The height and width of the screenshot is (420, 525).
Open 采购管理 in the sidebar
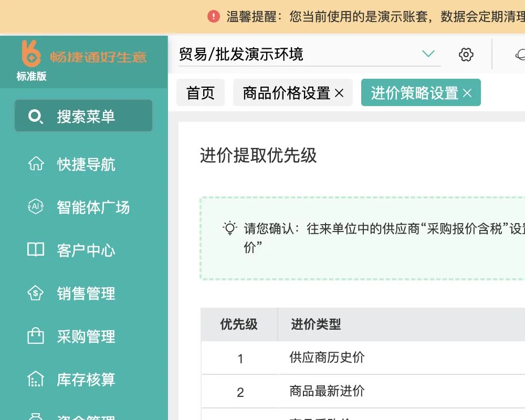tap(86, 337)
